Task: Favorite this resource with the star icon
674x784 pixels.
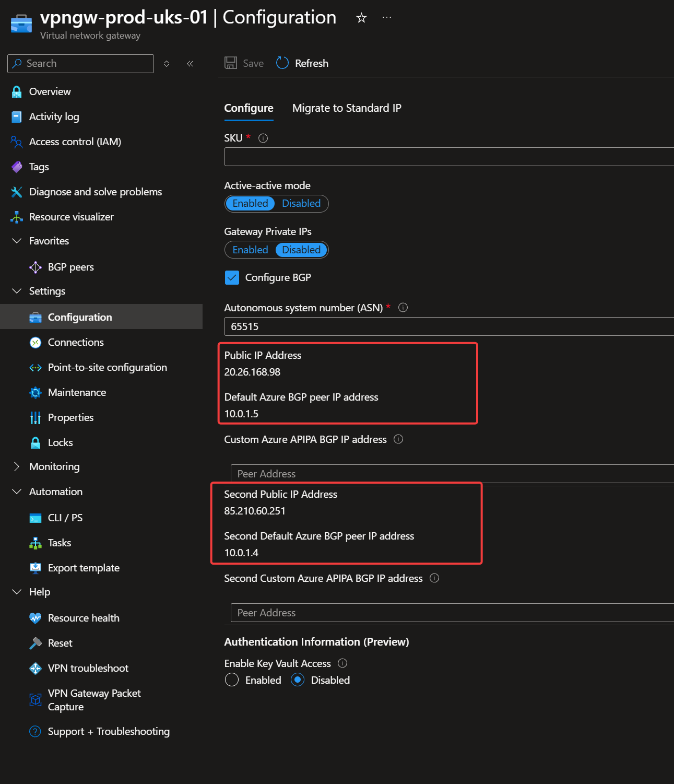Action: point(361,18)
